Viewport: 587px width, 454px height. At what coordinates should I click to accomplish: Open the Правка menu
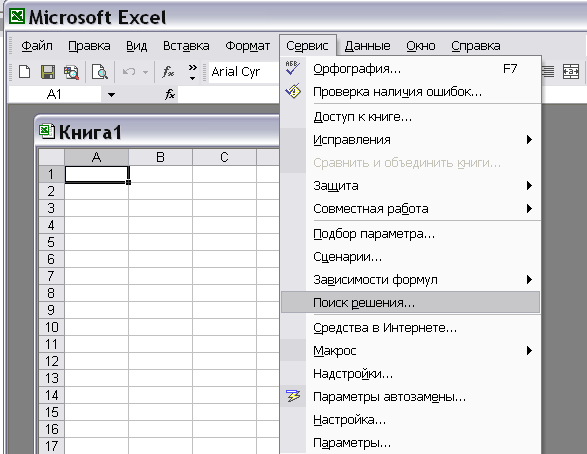coord(89,46)
